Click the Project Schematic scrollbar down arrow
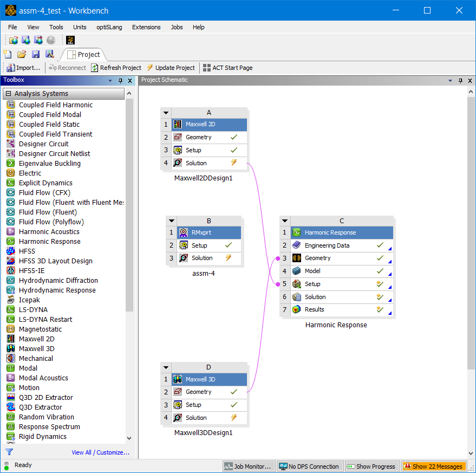 click(471, 453)
